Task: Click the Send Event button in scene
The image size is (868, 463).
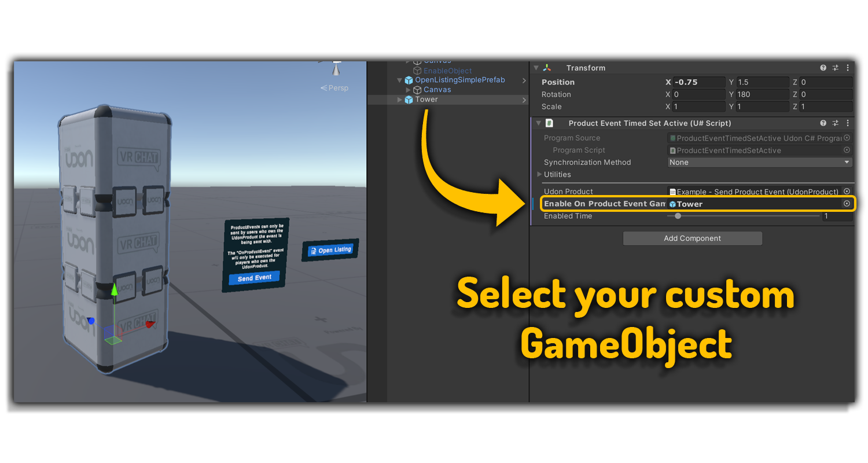Action: click(x=255, y=278)
